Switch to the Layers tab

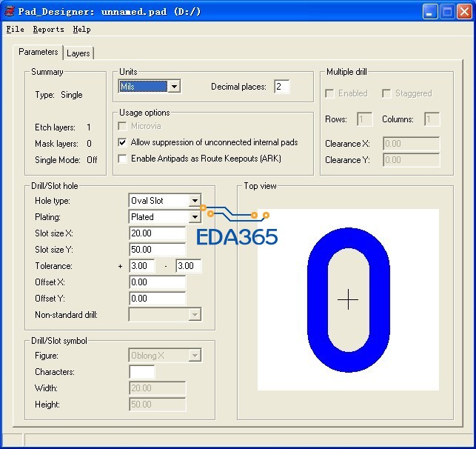tap(78, 53)
